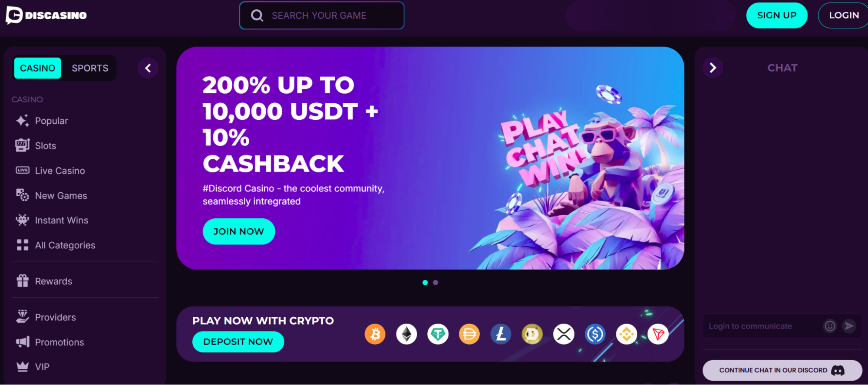
Task: Collapse the chat panel with the chevron
Action: point(713,68)
